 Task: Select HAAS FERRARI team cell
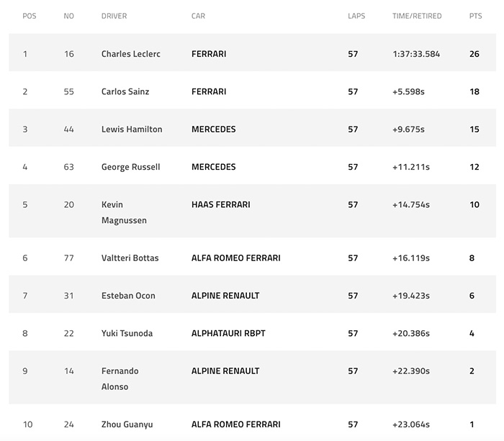click(x=221, y=204)
